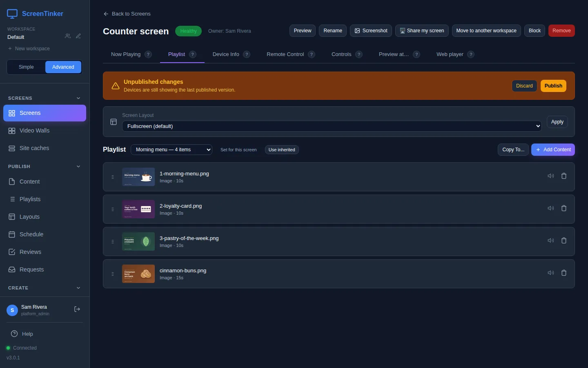
Task: Toggle mute for 1-morning-menu.png
Action: pyautogui.click(x=551, y=176)
